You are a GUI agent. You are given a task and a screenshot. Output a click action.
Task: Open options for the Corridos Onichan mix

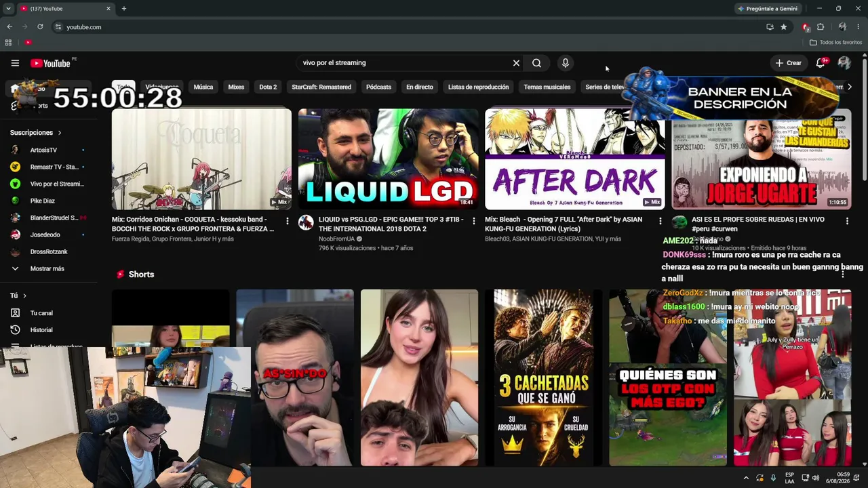[288, 221]
